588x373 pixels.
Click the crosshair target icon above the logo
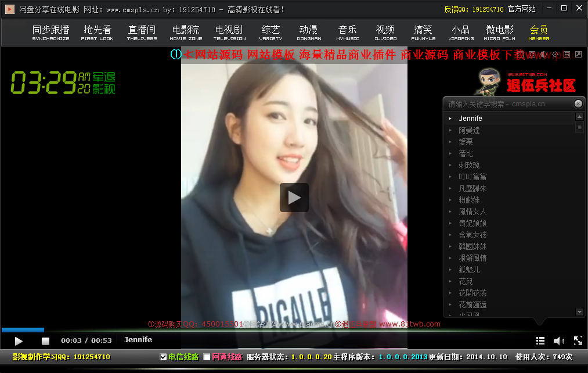555,55
